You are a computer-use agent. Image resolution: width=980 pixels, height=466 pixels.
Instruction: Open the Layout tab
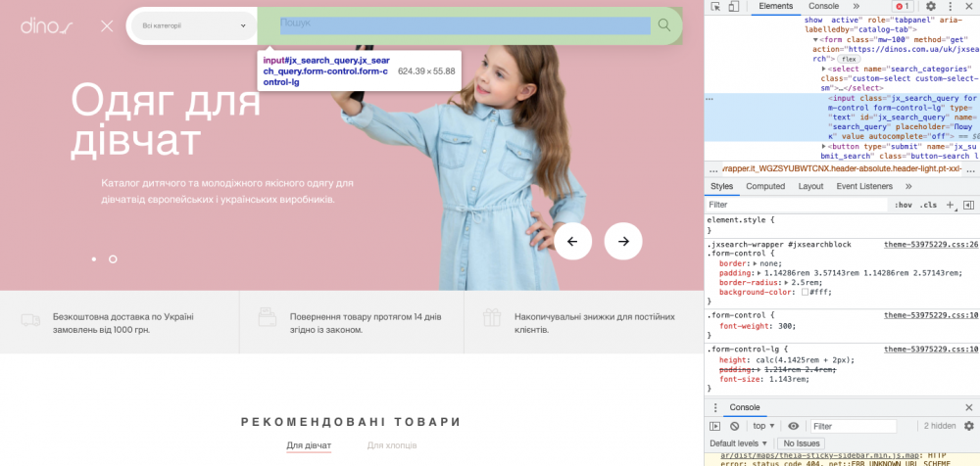click(x=810, y=186)
